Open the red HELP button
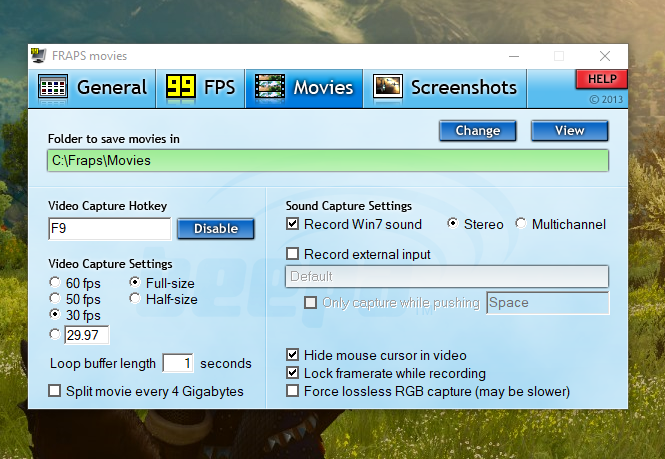The width and height of the screenshot is (665, 459). 602,79
